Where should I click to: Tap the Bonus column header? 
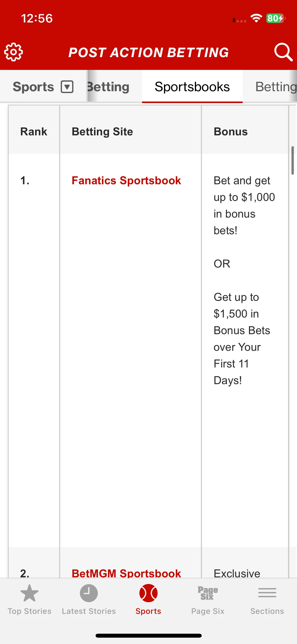[231, 132]
